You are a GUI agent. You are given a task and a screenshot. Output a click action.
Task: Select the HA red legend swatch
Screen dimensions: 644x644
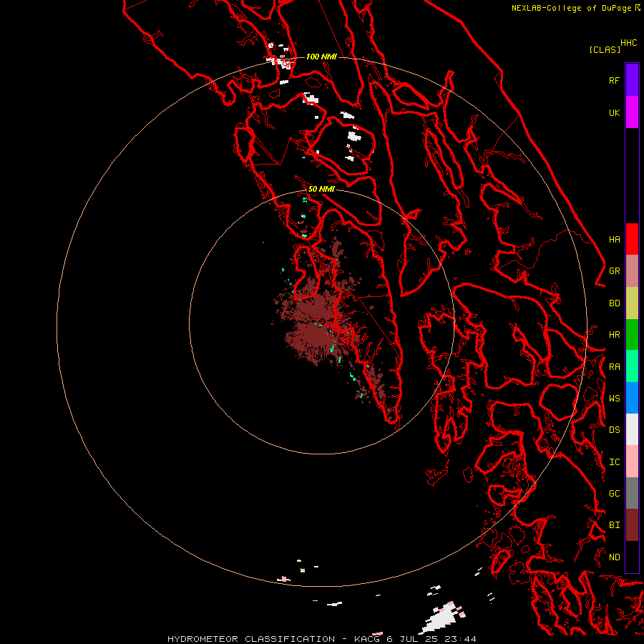(x=632, y=239)
